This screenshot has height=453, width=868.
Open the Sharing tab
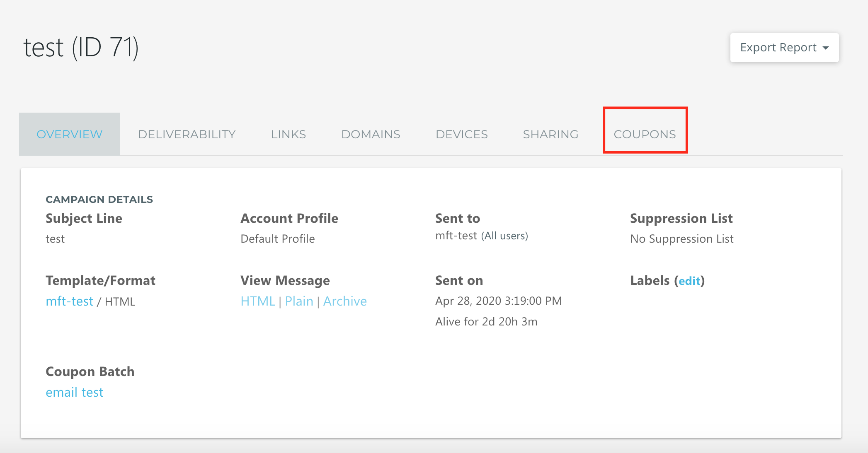[550, 134]
